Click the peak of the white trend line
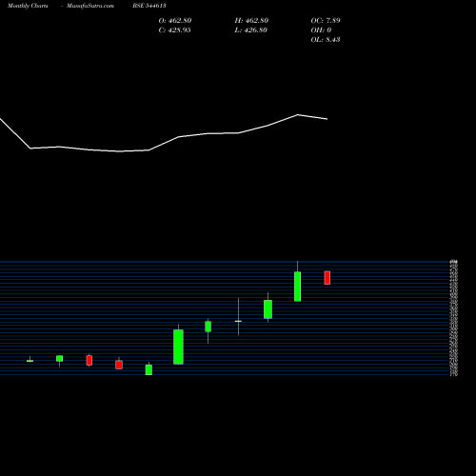The image size is (476, 476). click(x=298, y=114)
